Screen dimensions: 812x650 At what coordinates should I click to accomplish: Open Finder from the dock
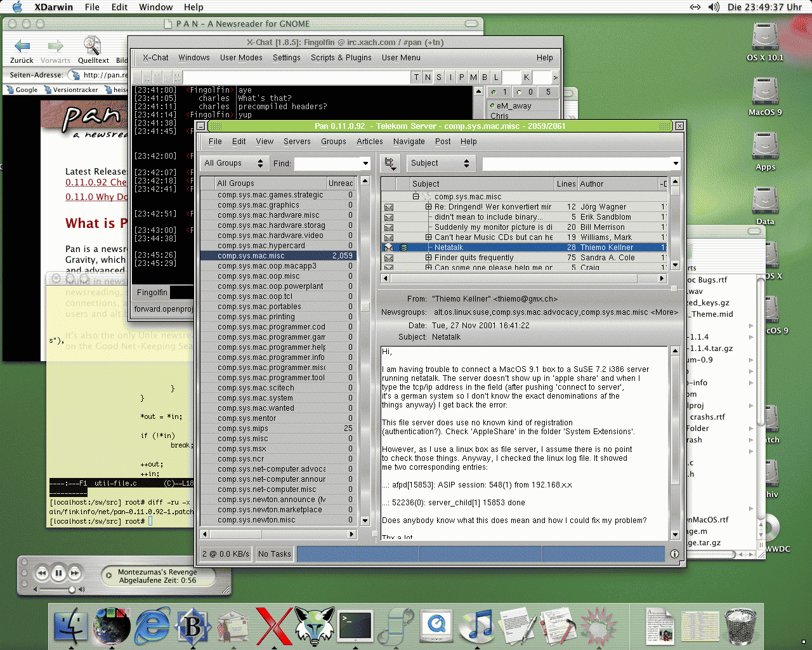tap(71, 626)
